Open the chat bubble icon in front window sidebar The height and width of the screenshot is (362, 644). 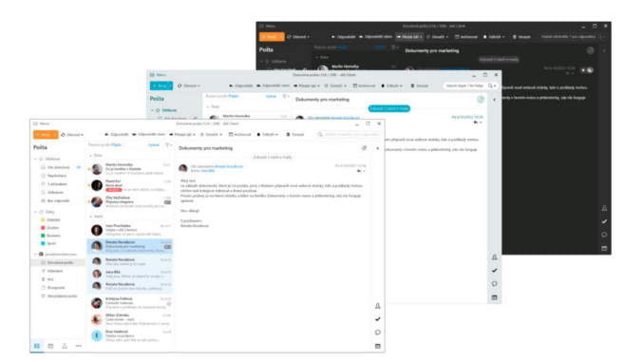click(x=377, y=332)
